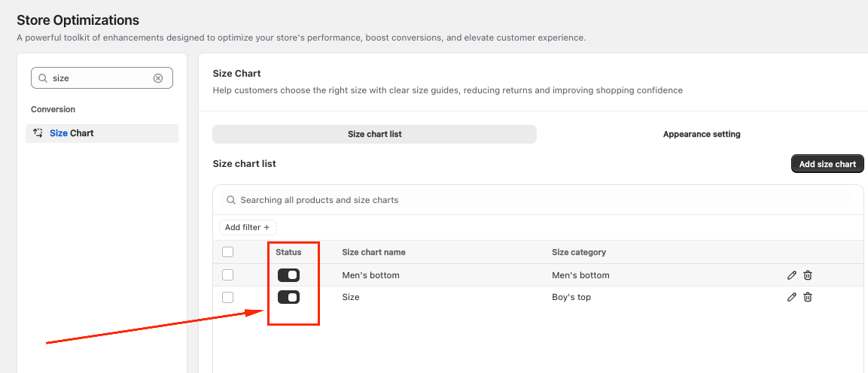868x373 pixels.
Task: Click the sidebar search field containing size
Action: (x=98, y=78)
